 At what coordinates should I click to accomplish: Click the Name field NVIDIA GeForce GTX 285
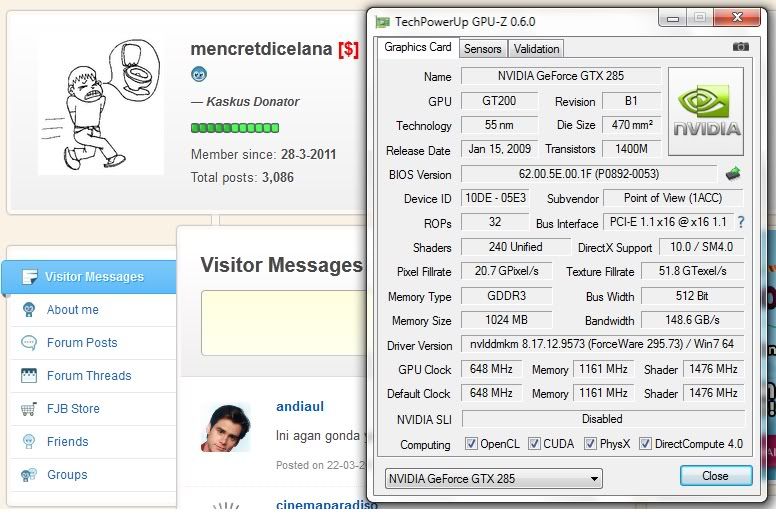point(561,76)
